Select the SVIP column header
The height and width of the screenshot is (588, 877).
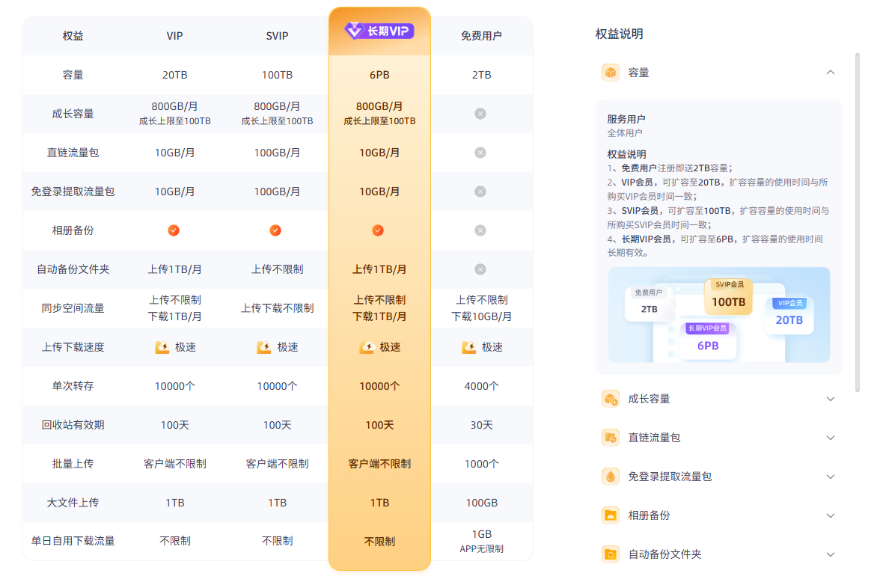tap(275, 35)
